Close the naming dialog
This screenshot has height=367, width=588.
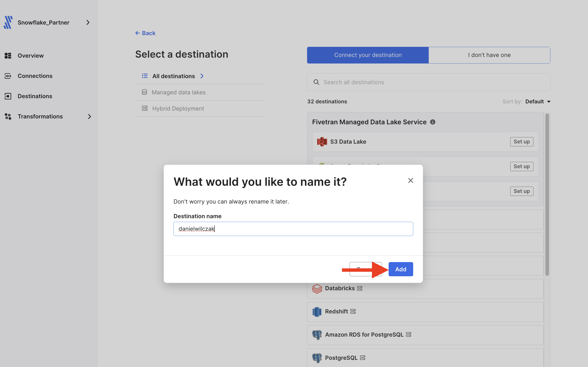tap(410, 180)
